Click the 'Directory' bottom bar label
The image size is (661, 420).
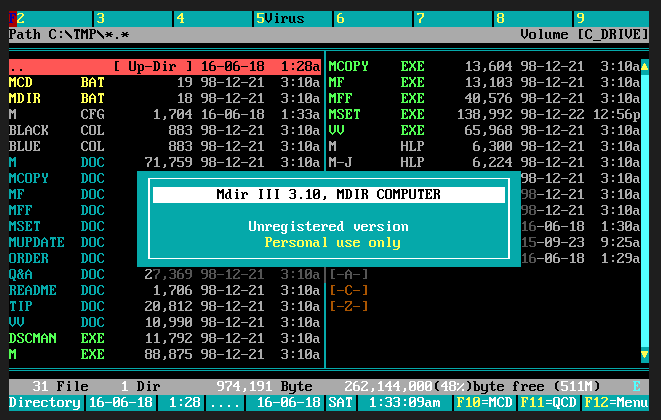[x=45, y=402]
